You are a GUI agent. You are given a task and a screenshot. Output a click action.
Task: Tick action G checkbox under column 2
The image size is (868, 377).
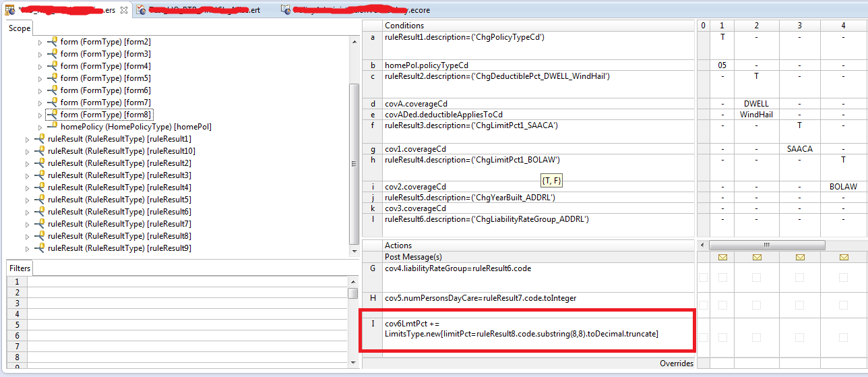(757, 277)
